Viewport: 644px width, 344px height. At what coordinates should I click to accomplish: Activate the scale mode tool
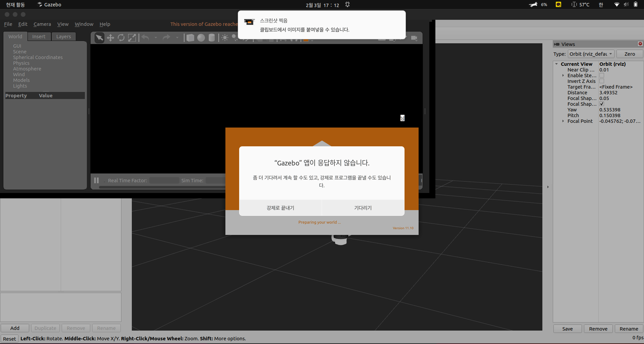pos(132,38)
